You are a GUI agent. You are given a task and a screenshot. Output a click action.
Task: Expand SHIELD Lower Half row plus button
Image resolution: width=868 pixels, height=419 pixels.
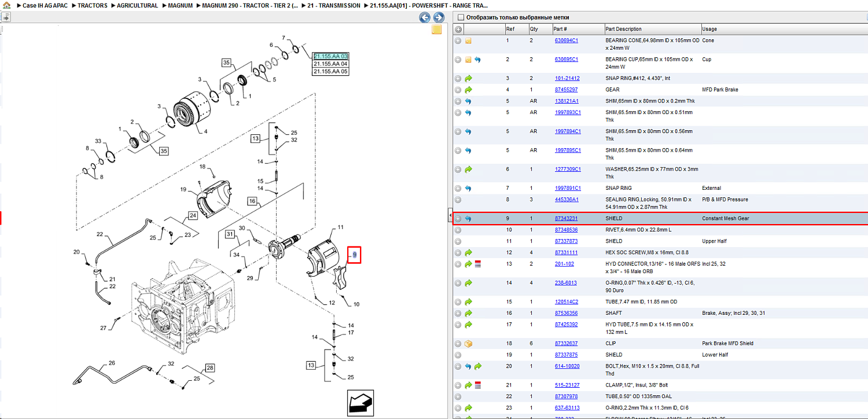tap(458, 355)
